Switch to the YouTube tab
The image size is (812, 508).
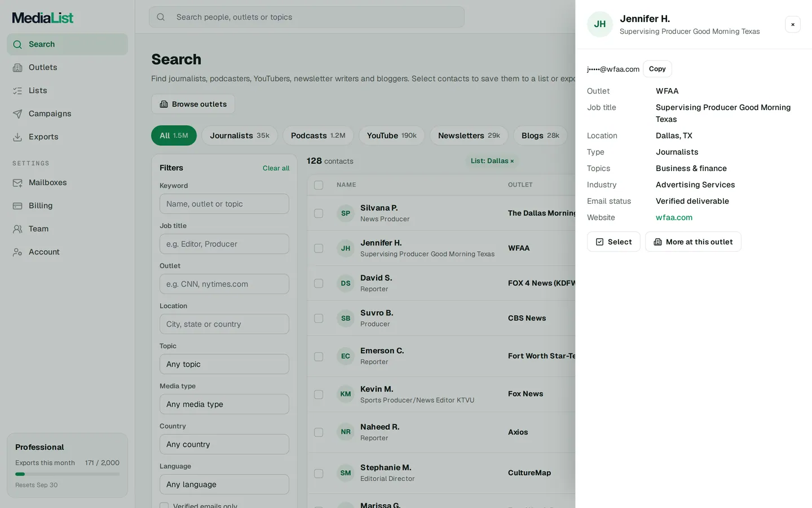[391, 135]
